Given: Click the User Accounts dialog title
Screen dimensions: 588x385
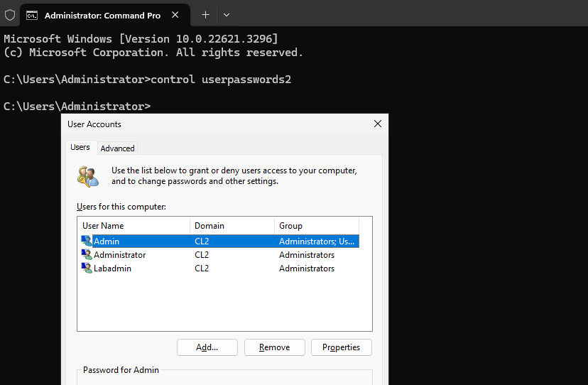Looking at the screenshot, I should [94, 124].
